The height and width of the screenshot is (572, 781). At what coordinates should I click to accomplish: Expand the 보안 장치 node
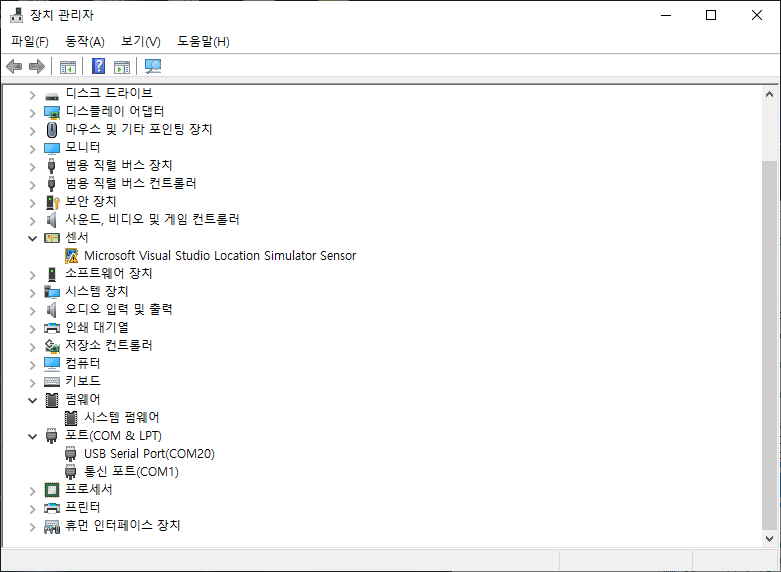(x=33, y=203)
